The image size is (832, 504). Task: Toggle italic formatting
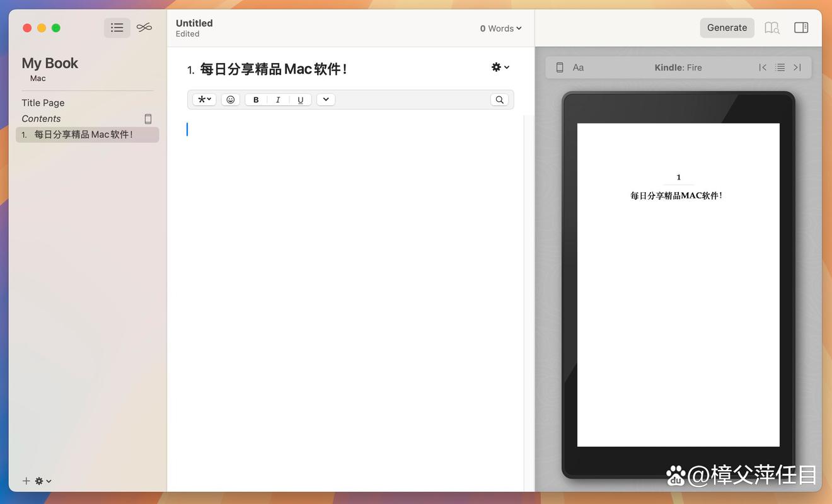pyautogui.click(x=278, y=100)
